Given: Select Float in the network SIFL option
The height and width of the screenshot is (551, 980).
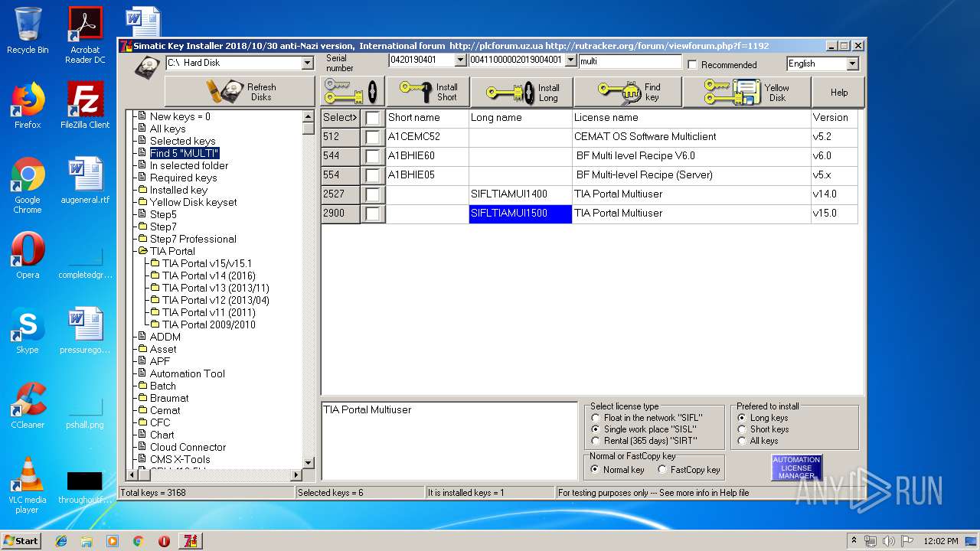Looking at the screenshot, I should [596, 418].
